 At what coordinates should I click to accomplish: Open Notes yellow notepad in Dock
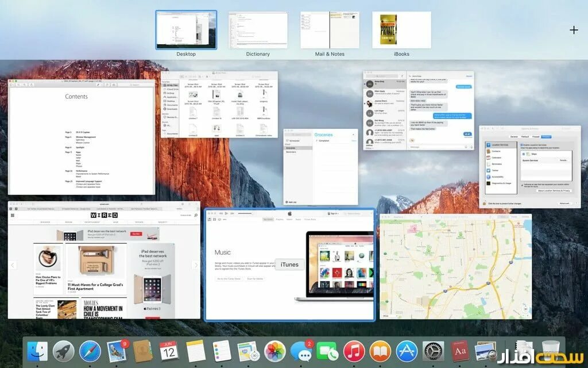[x=195, y=351]
